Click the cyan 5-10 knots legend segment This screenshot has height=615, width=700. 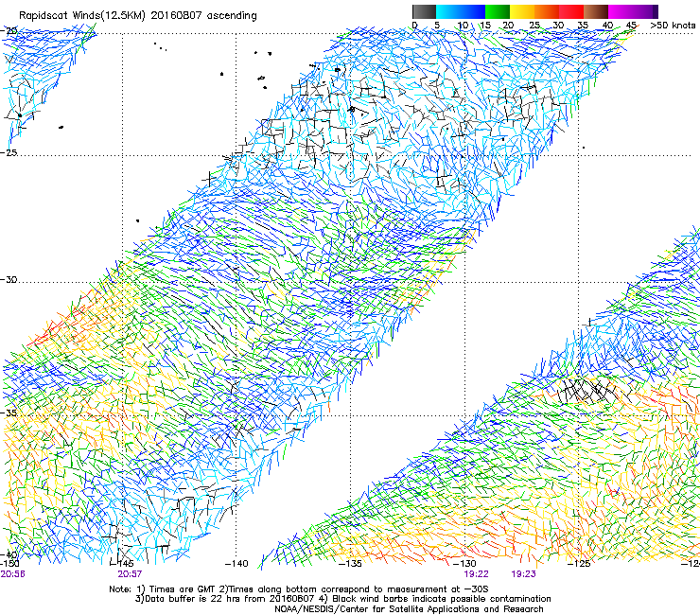(448, 11)
